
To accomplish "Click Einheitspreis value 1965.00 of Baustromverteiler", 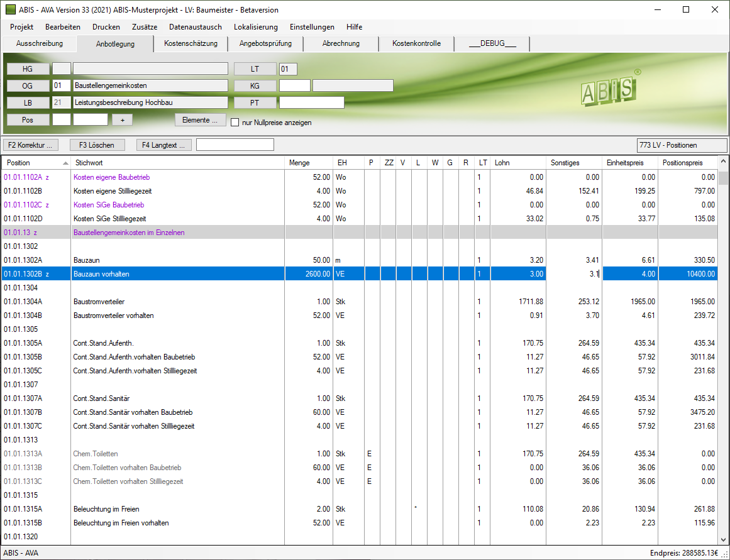I will pyautogui.click(x=643, y=302).
